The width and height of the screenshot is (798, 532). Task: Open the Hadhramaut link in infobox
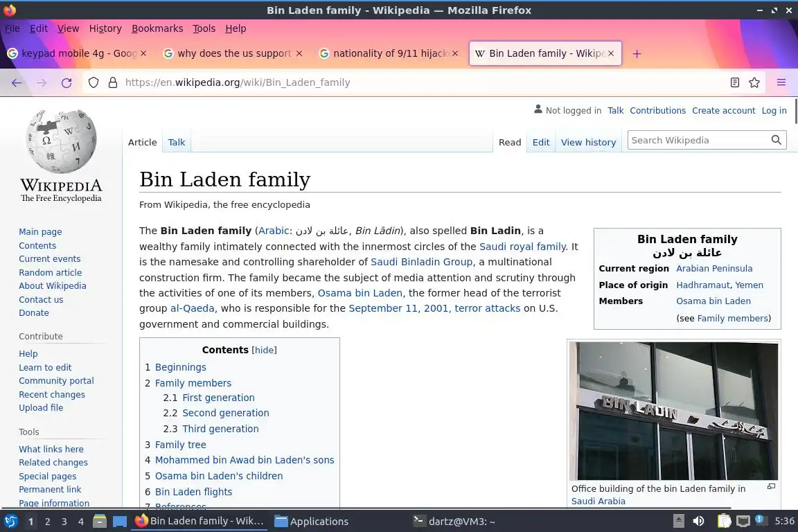(703, 285)
